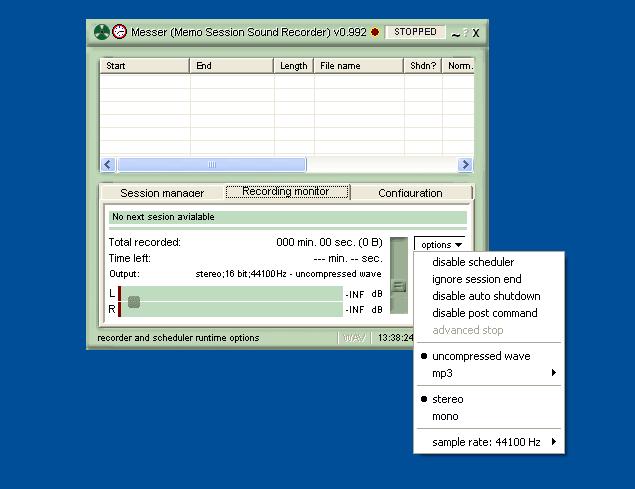Click the L channel -INF dB reading

click(364, 294)
